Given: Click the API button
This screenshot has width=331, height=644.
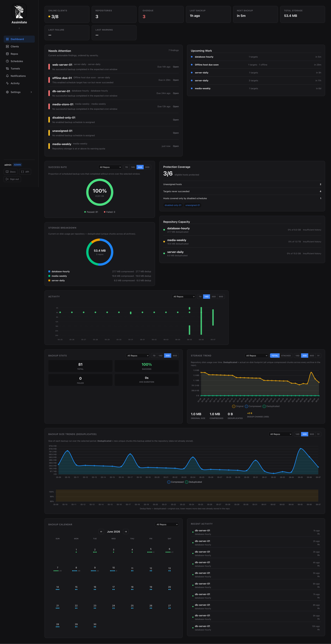Looking at the screenshot, I should pos(25,172).
